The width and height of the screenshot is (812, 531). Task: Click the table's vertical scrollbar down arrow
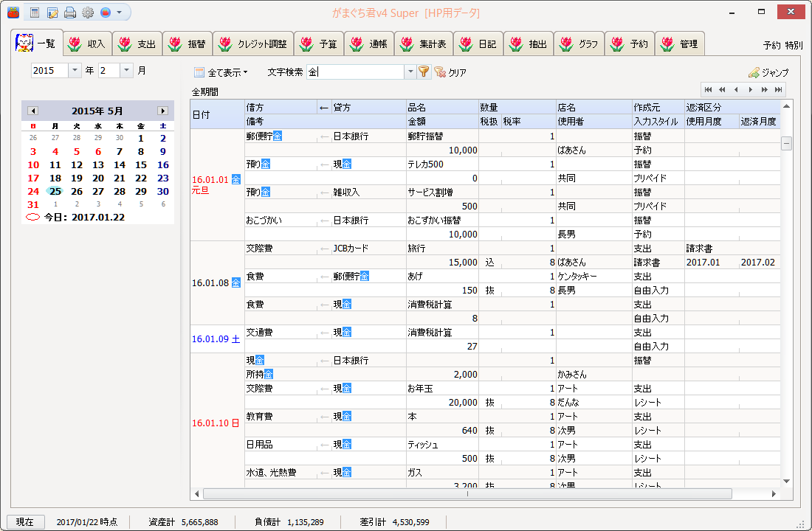point(787,482)
